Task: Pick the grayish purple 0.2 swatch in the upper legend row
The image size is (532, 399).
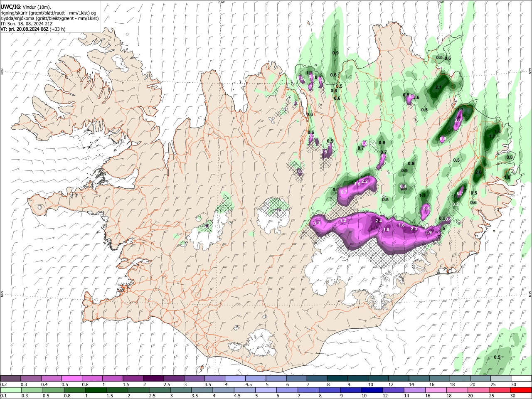Action: (10, 379)
